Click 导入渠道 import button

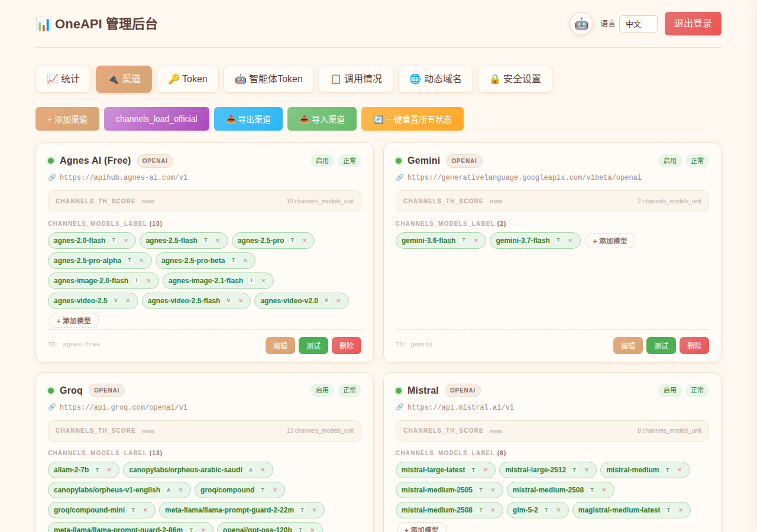322,119
